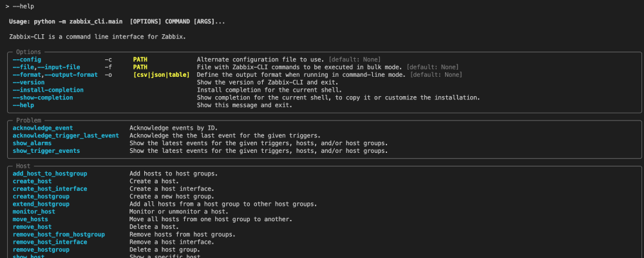Select the acknowledge_trigger_last_event command
This screenshot has height=258, width=644.
tap(66, 135)
